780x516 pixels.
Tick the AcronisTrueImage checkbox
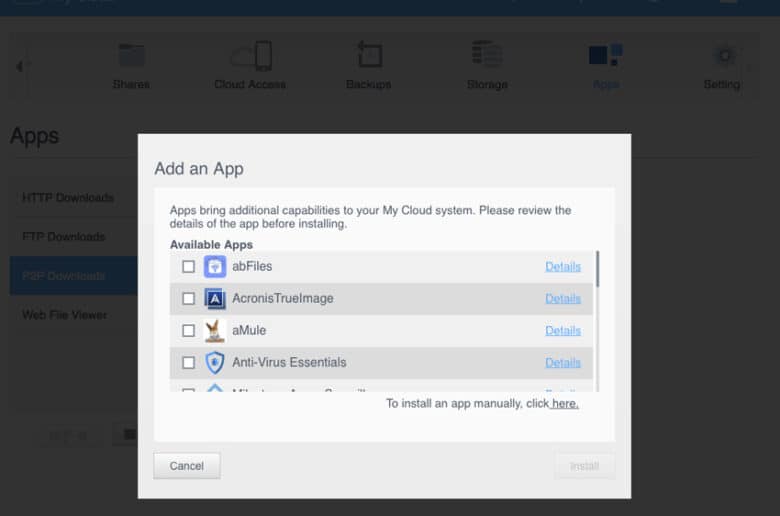click(189, 299)
